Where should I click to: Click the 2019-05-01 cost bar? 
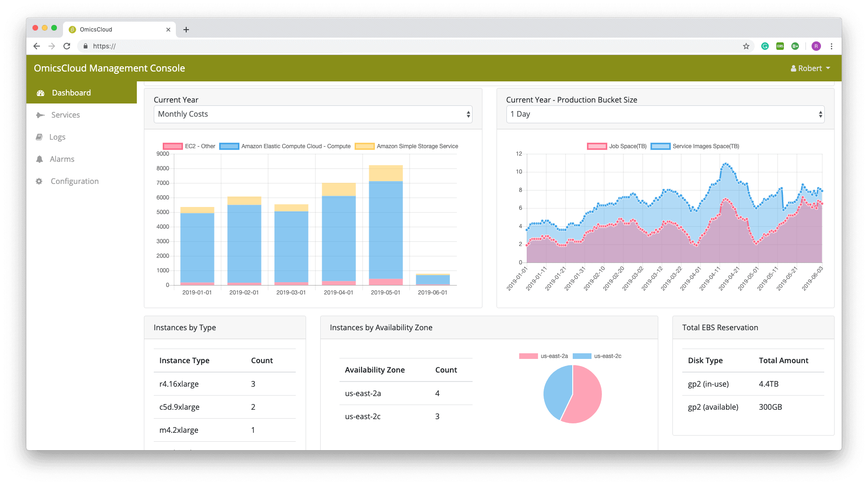pyautogui.click(x=386, y=225)
